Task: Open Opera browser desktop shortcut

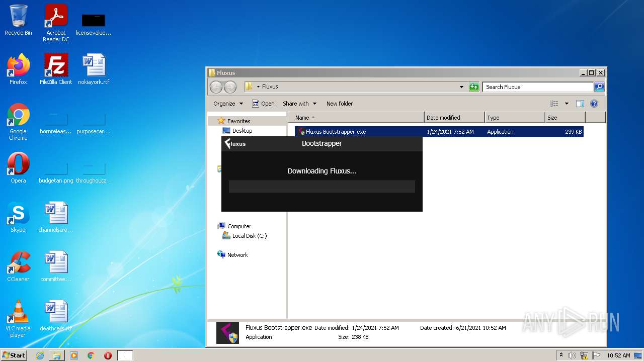Action: [x=18, y=168]
